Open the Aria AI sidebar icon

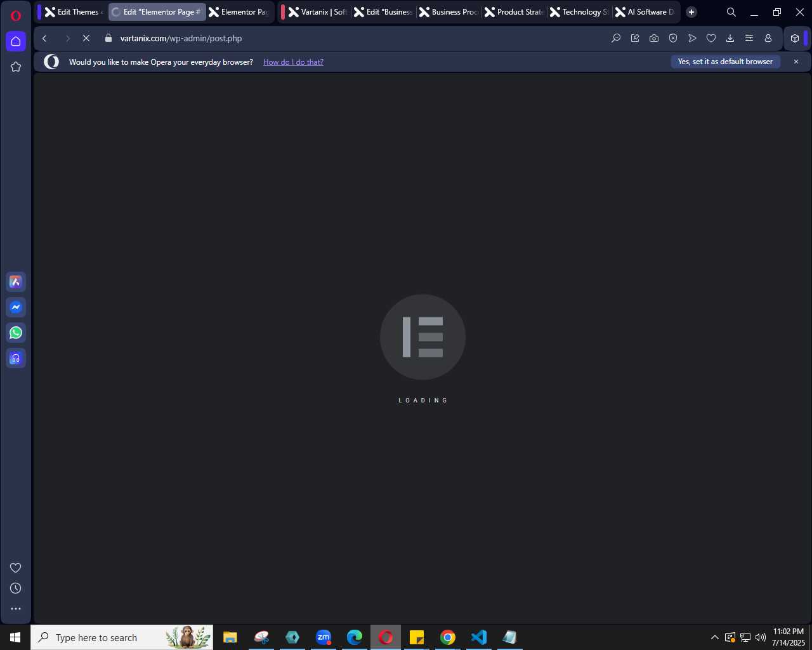pyautogui.click(x=16, y=282)
